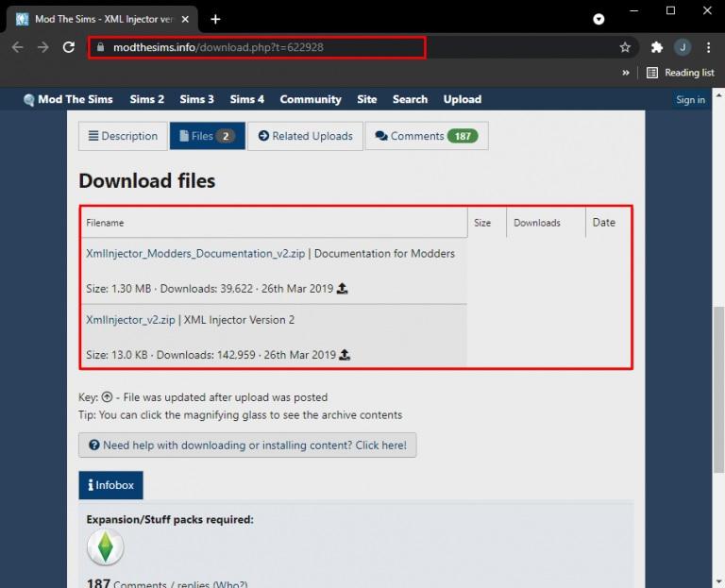Click the help with downloading button
The image size is (725, 588).
click(x=247, y=445)
